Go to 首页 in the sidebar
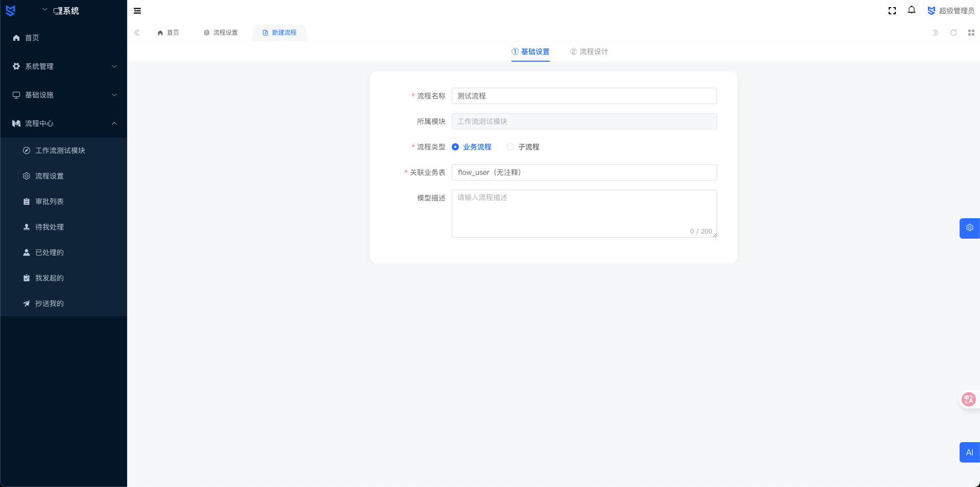The height and width of the screenshot is (487, 980). 64,38
